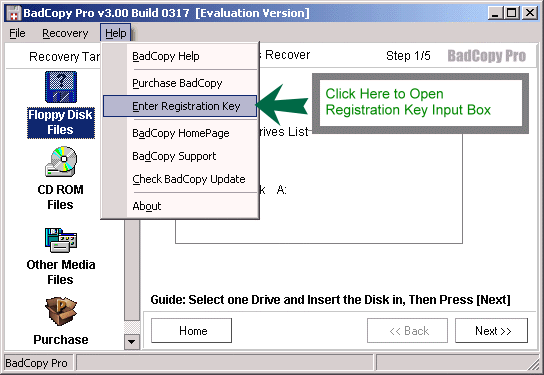The width and height of the screenshot is (544, 375).
Task: Click the BadCopy app icon in title bar
Action: pos(14,14)
